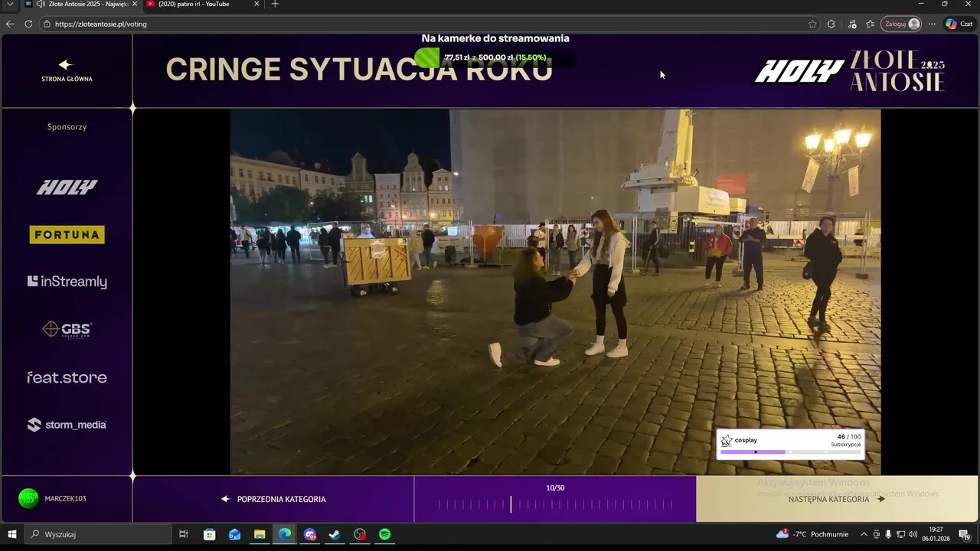Open volume control in system tray
This screenshot has height=551, width=980.
point(913,534)
